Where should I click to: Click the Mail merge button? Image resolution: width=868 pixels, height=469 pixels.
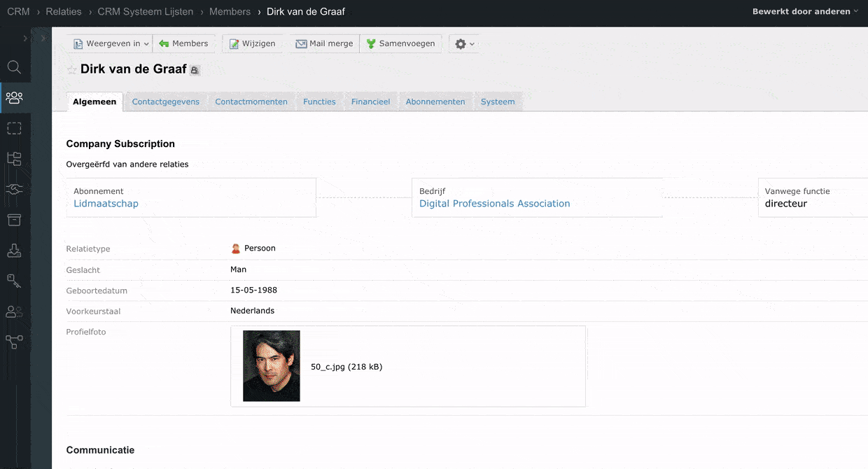pyautogui.click(x=324, y=43)
